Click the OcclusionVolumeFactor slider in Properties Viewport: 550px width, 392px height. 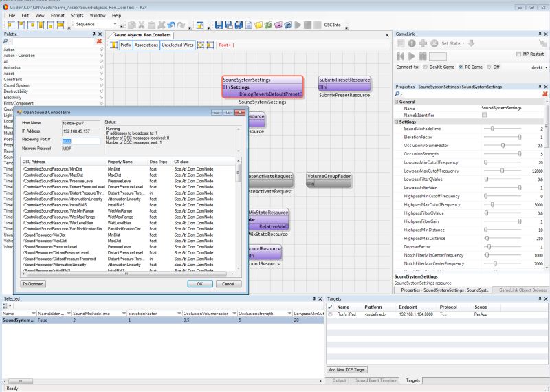pos(503,146)
